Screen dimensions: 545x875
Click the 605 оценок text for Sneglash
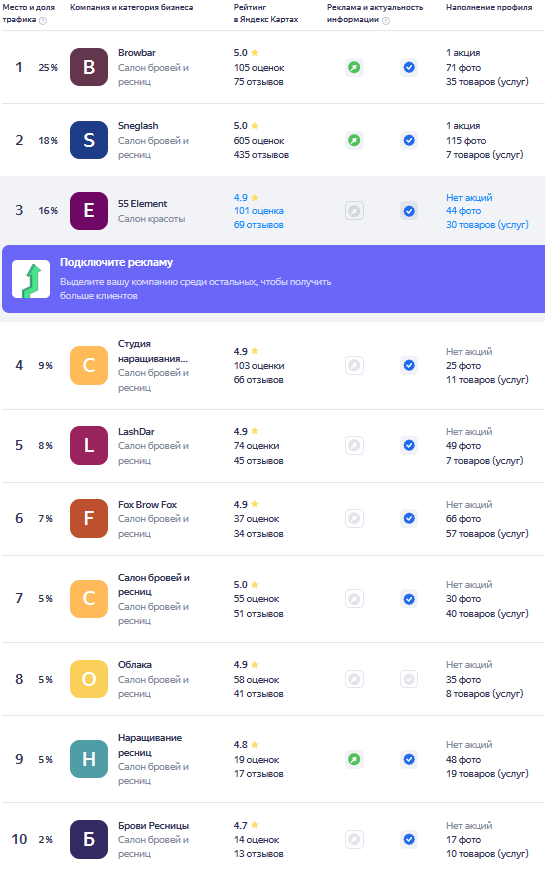pyautogui.click(x=259, y=141)
